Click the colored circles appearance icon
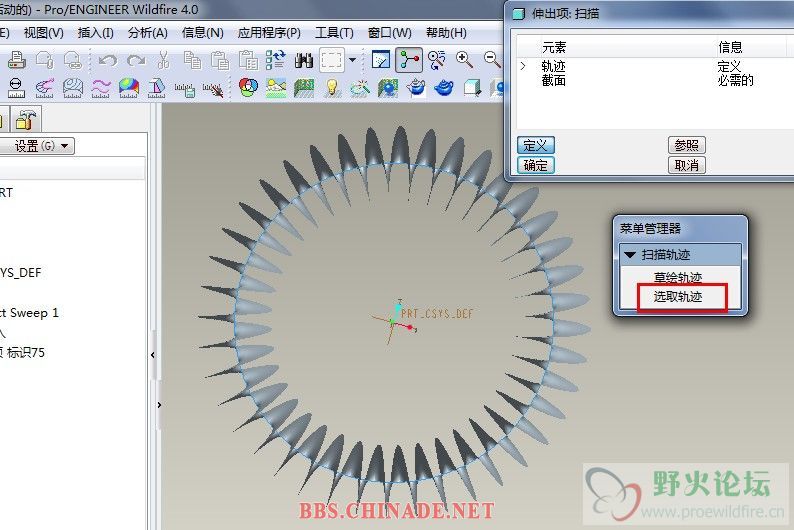The width and height of the screenshot is (794, 530). click(x=248, y=88)
